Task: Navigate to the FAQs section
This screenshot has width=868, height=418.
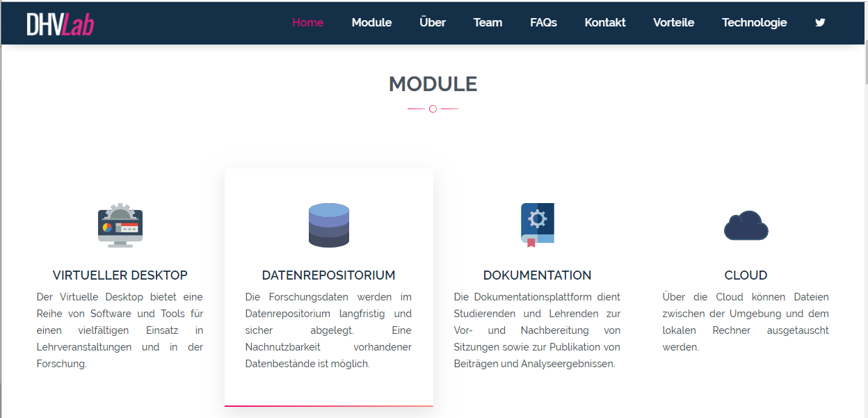Action: (x=543, y=22)
